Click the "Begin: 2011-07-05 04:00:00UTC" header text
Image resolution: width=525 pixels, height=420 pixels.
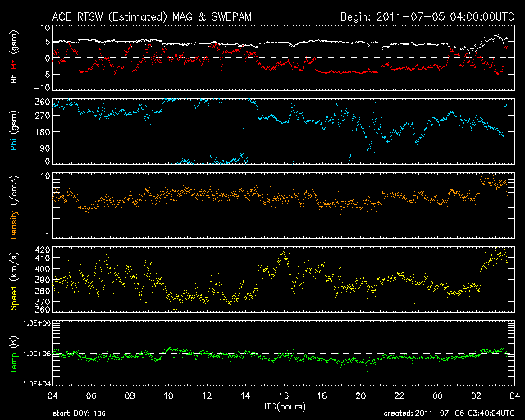pyautogui.click(x=427, y=16)
